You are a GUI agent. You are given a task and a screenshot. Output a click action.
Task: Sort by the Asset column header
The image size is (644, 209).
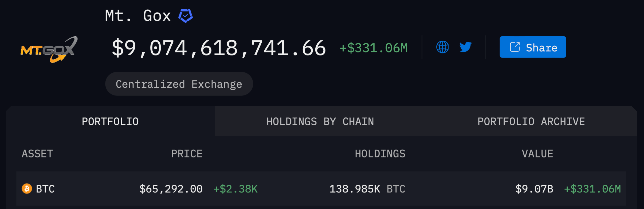point(37,154)
